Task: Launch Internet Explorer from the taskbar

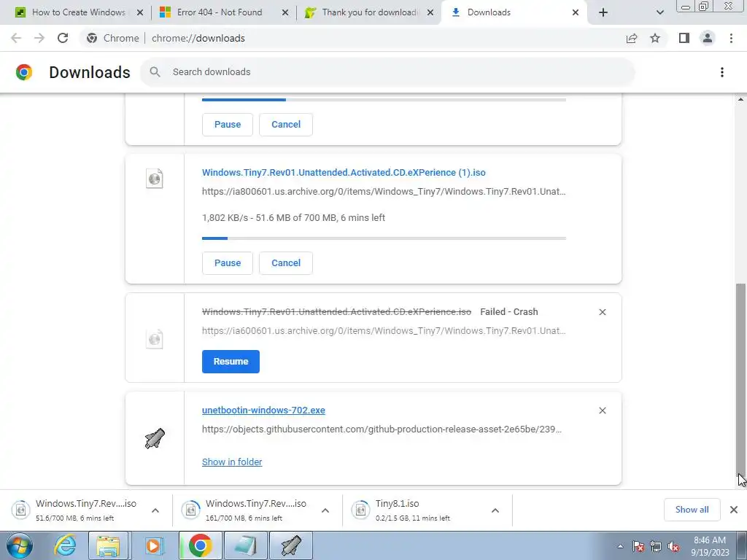Action: click(x=65, y=545)
